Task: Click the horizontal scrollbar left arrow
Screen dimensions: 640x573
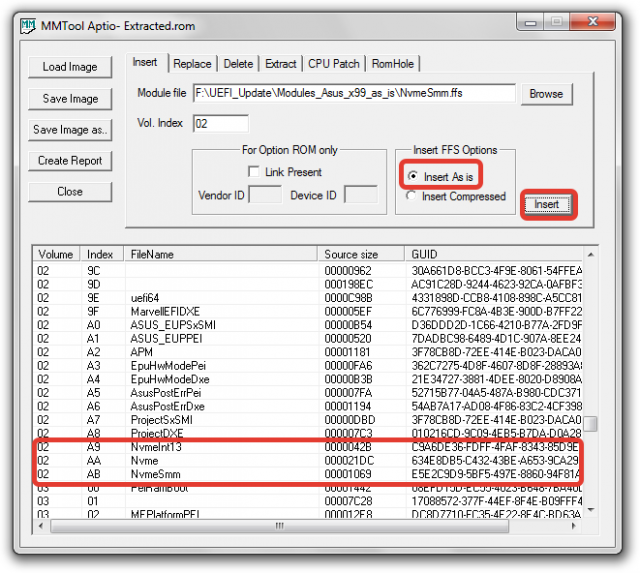Action: click(x=41, y=526)
